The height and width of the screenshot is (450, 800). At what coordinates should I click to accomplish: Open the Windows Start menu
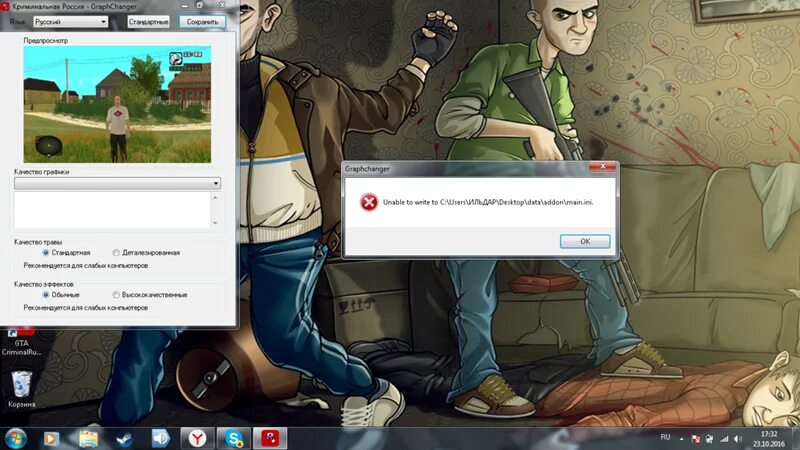[15, 438]
